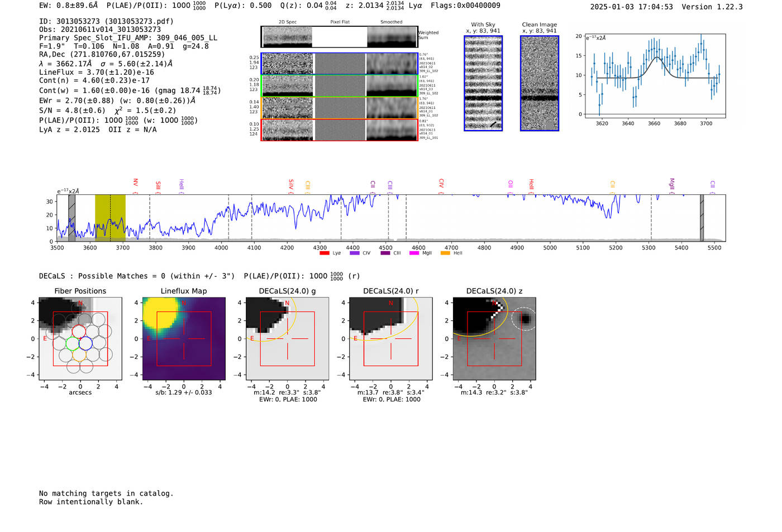Click the NV line marker label

click(135, 183)
